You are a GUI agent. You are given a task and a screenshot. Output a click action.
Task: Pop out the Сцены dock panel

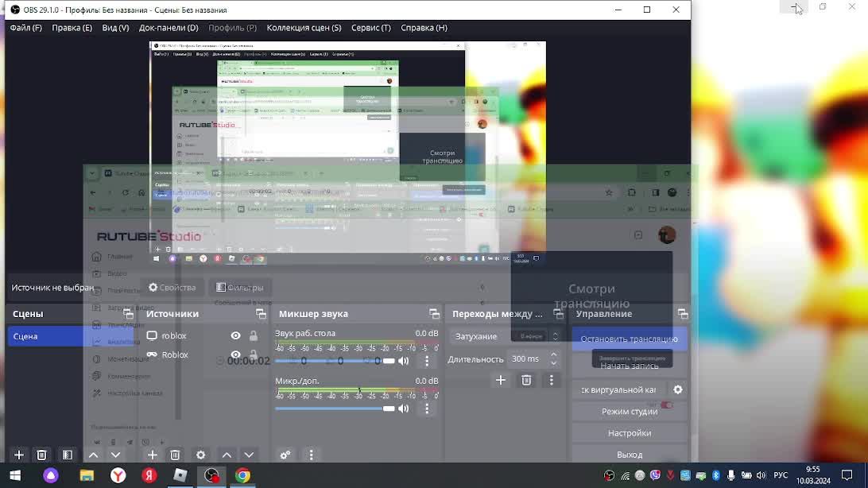click(129, 314)
